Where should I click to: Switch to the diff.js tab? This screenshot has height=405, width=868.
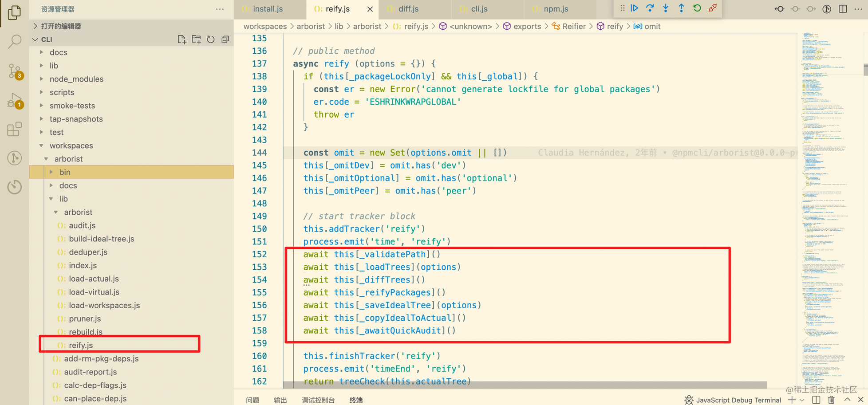point(415,9)
